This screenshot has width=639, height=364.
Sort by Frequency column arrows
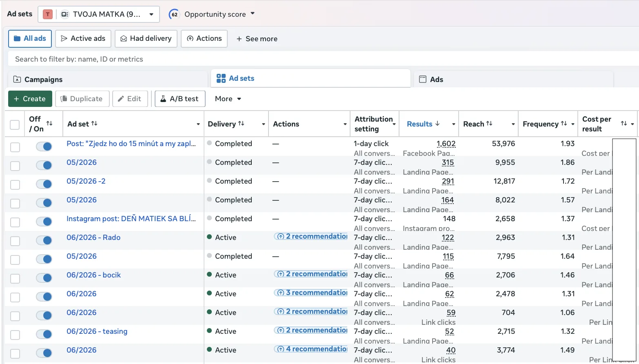pyautogui.click(x=564, y=123)
